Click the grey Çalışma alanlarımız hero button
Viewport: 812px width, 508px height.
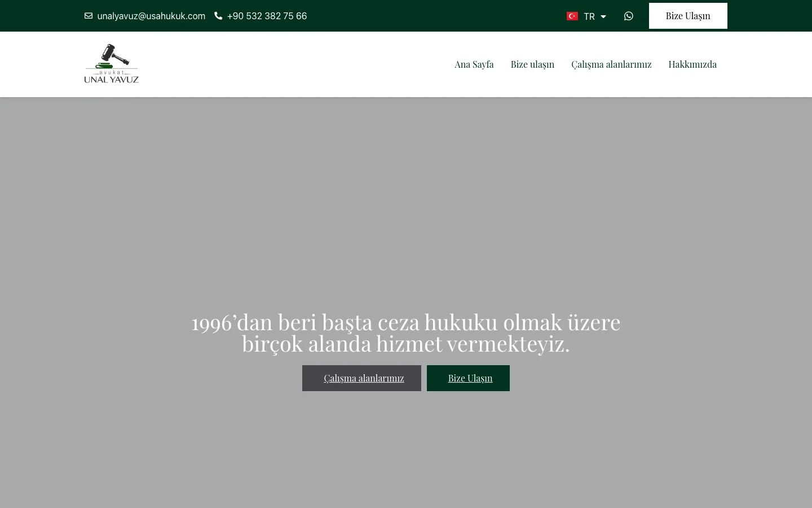[x=361, y=378]
